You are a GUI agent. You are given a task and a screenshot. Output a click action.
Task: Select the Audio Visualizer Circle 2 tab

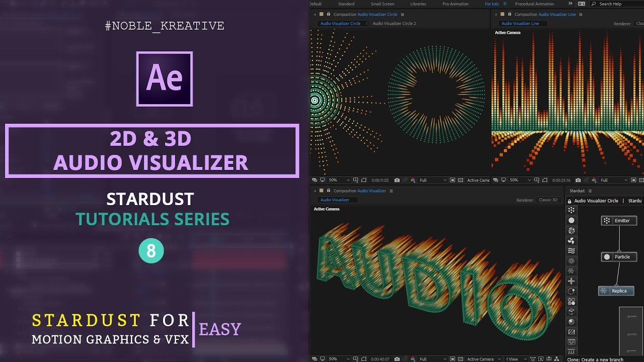[394, 24]
